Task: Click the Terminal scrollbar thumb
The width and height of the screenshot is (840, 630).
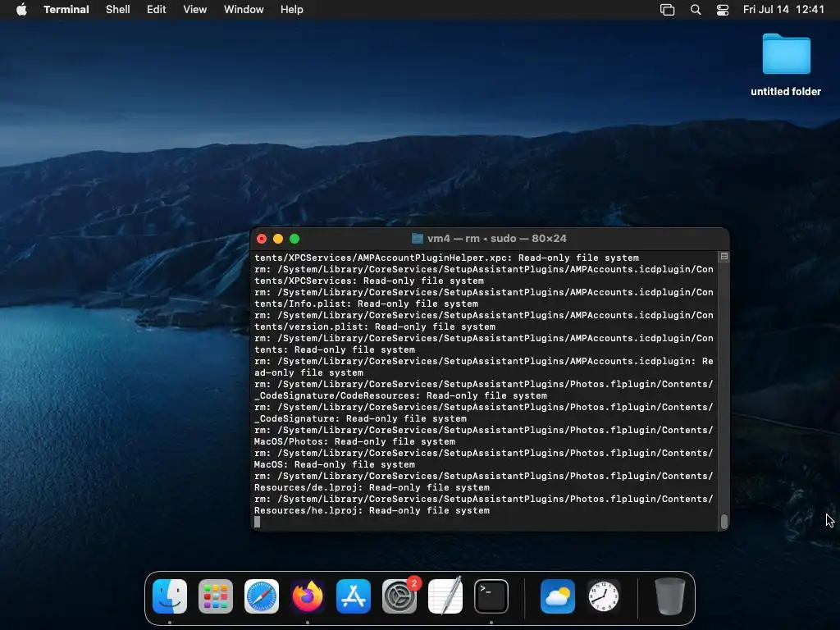Action: tap(724, 521)
